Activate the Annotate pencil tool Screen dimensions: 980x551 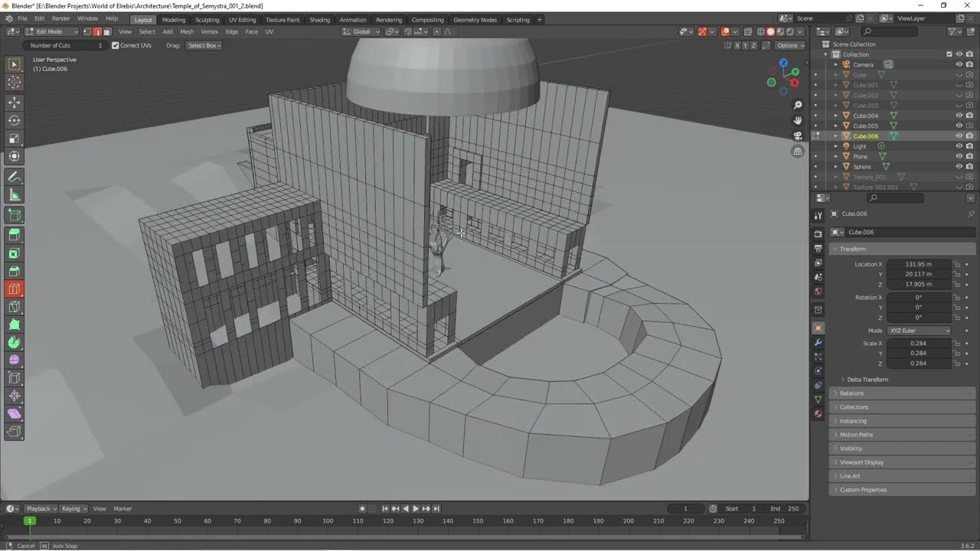(15, 177)
